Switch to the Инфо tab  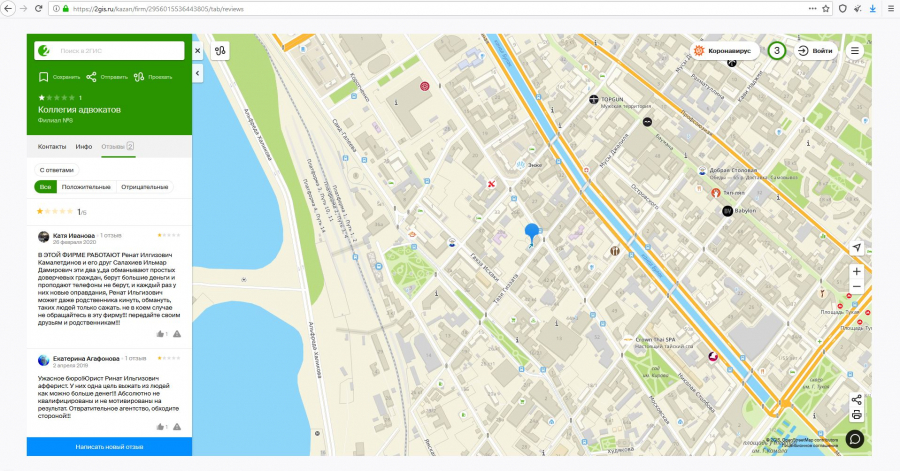[x=84, y=146]
